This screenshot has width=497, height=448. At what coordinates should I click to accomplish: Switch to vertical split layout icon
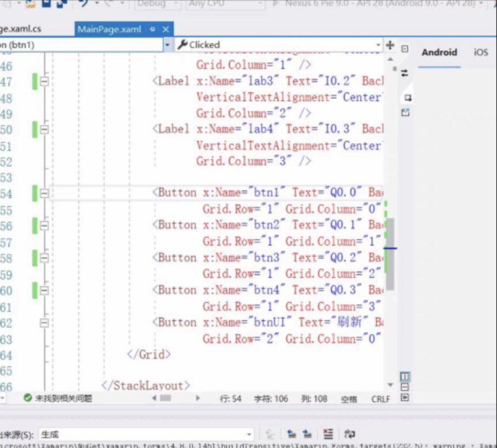(x=405, y=377)
